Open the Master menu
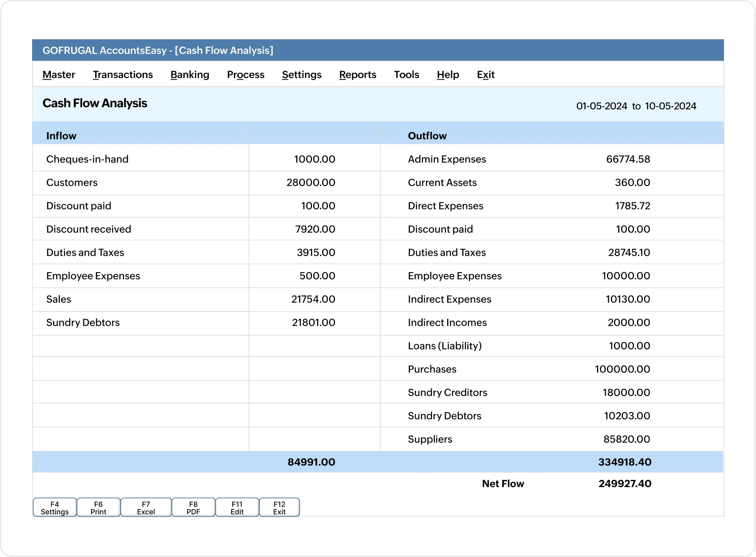756x557 pixels. tap(58, 75)
